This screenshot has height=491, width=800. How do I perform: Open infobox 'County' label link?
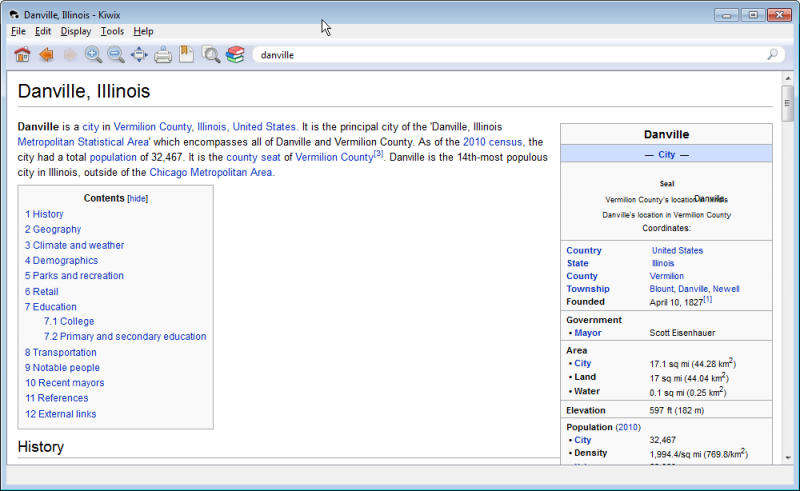pos(582,276)
